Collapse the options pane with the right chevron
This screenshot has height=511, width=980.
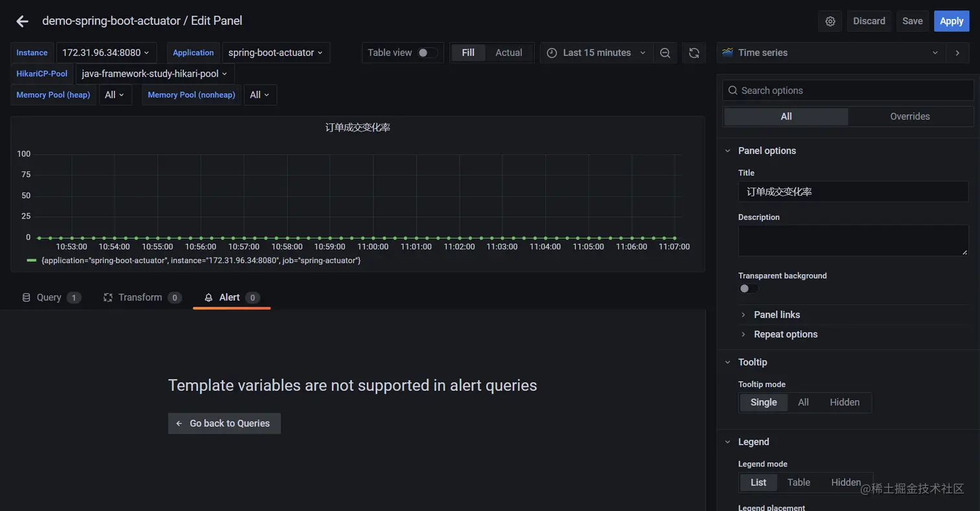pos(957,53)
